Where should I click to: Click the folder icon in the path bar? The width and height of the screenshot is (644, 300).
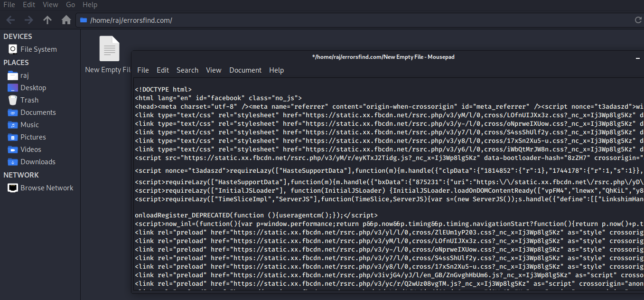pos(84,20)
